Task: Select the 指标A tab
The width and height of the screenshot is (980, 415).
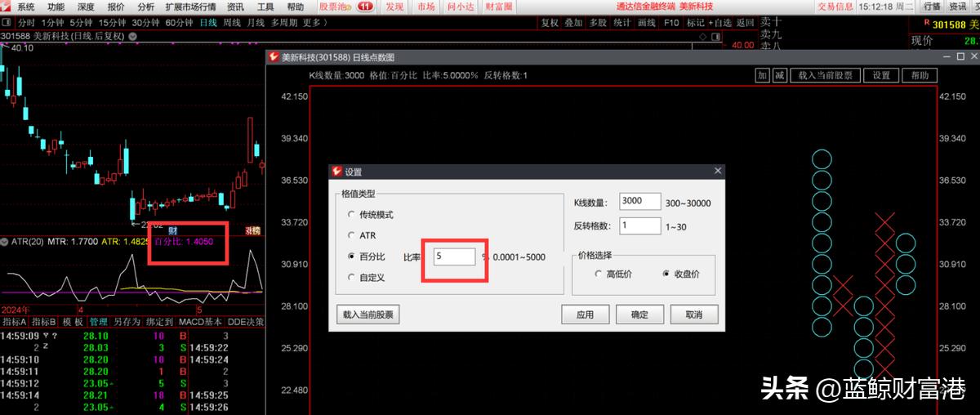Action: (x=12, y=322)
